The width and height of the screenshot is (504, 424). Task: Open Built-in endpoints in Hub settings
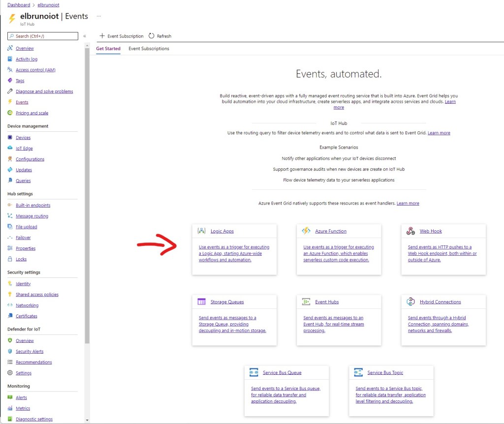[x=33, y=205]
